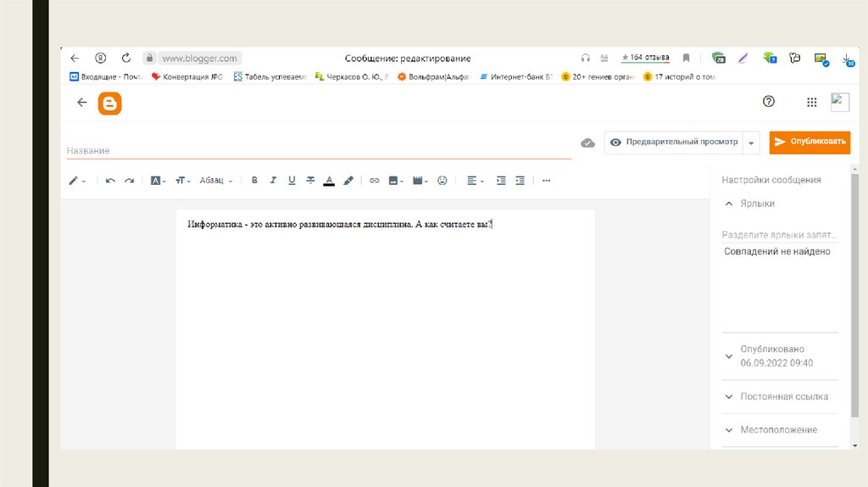868x487 pixels.
Task: Open Google apps grid
Action: tap(811, 102)
